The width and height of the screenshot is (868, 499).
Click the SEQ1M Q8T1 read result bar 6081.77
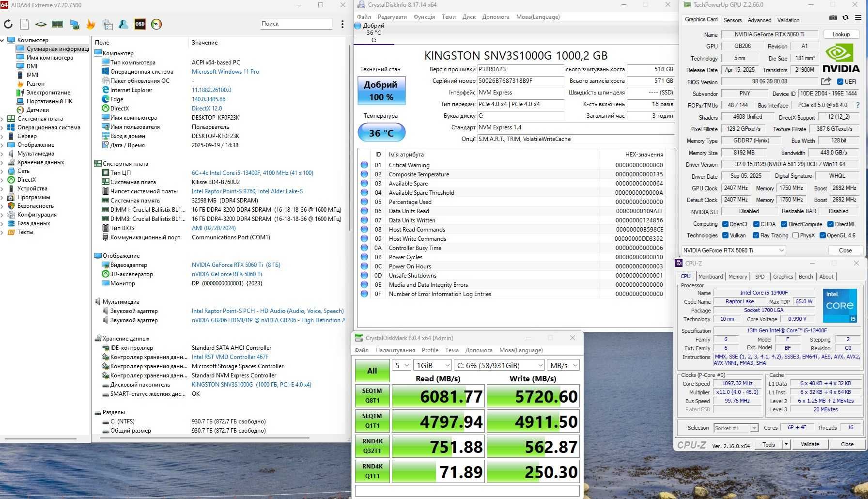tap(438, 396)
